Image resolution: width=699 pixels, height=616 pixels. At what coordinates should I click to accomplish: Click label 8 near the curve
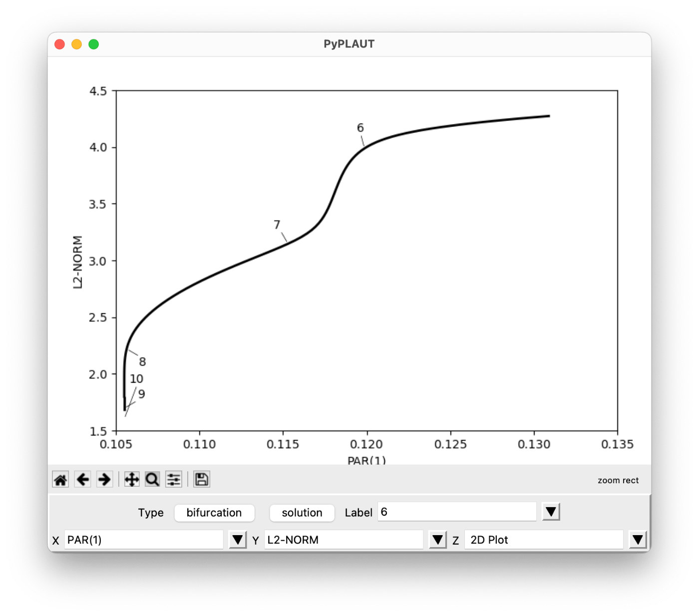(x=142, y=361)
